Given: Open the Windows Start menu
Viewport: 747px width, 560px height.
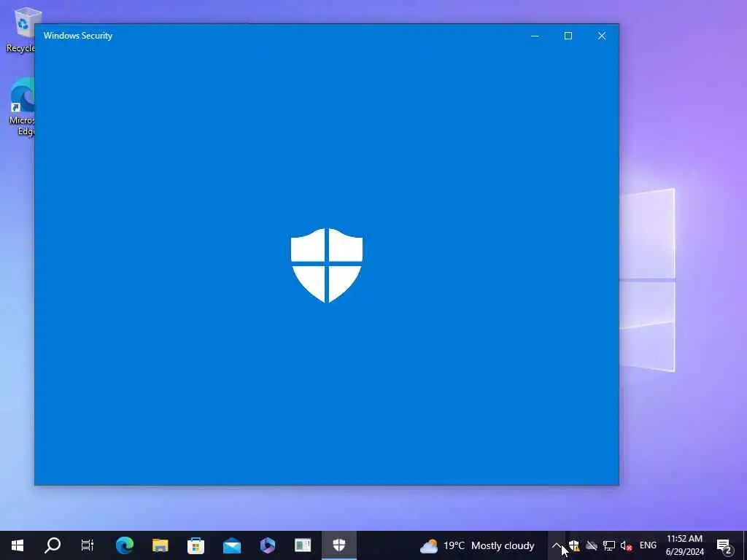Looking at the screenshot, I should pyautogui.click(x=18, y=545).
